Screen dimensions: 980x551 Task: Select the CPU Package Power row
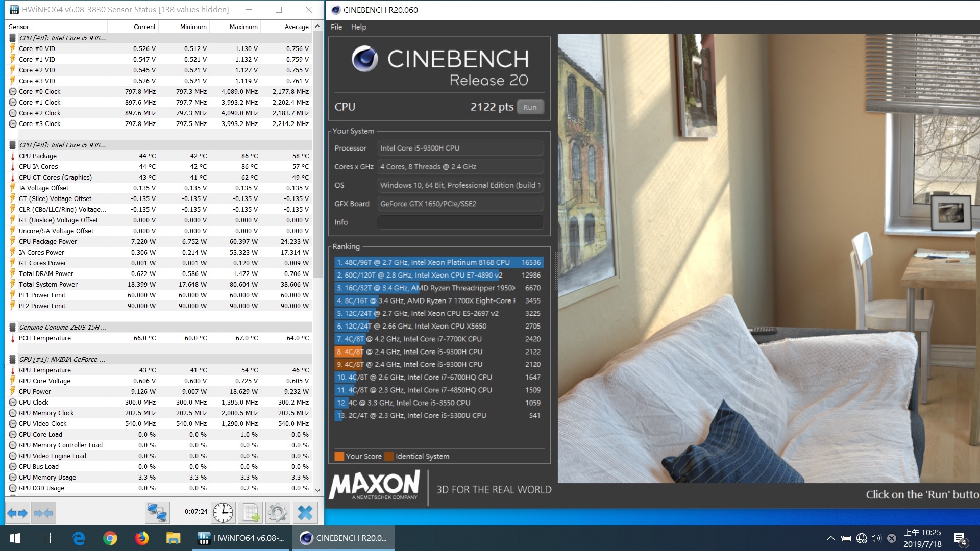(x=159, y=241)
